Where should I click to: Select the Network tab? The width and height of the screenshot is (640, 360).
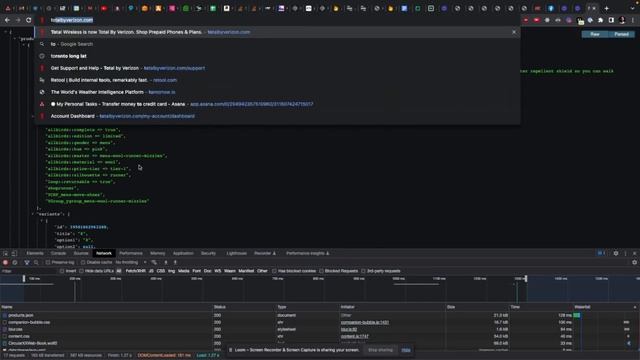[104, 253]
